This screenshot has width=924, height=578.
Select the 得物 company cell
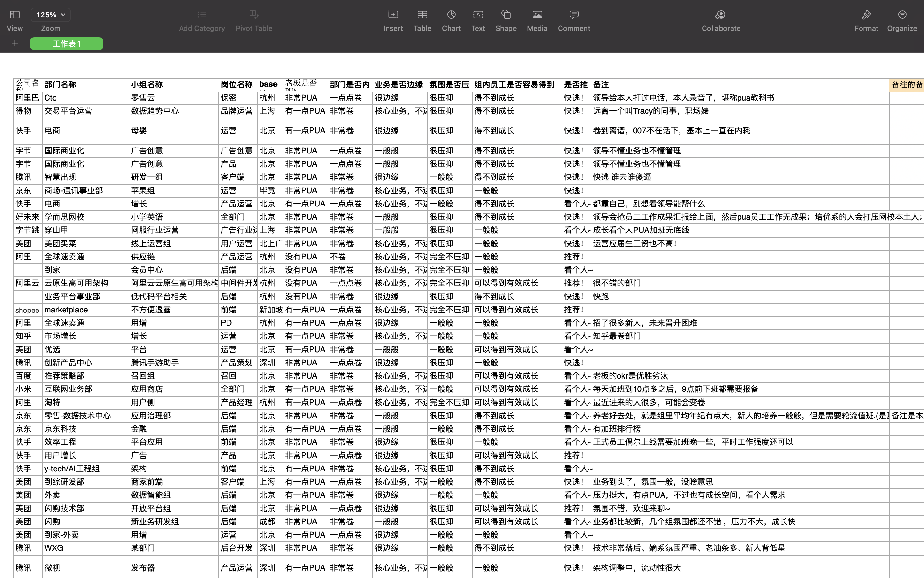(x=28, y=111)
